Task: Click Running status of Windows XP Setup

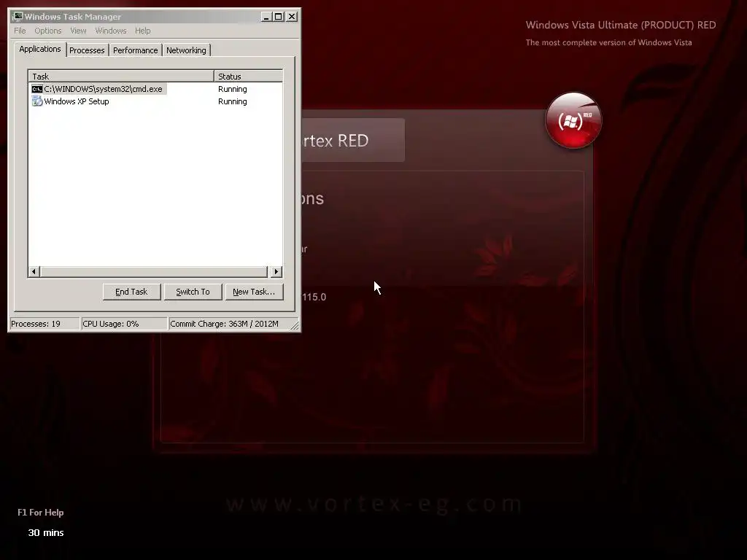Action: (x=233, y=101)
